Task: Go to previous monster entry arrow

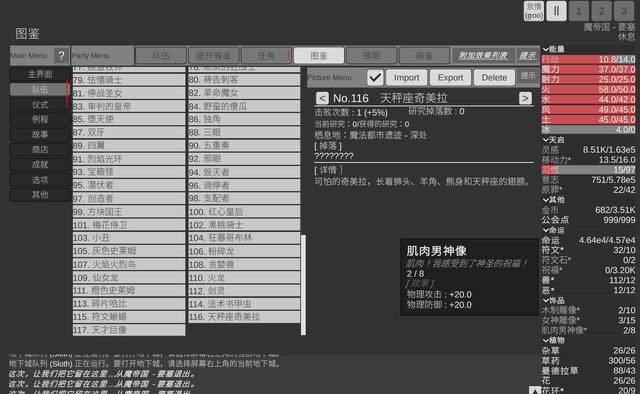Action: 322,98
